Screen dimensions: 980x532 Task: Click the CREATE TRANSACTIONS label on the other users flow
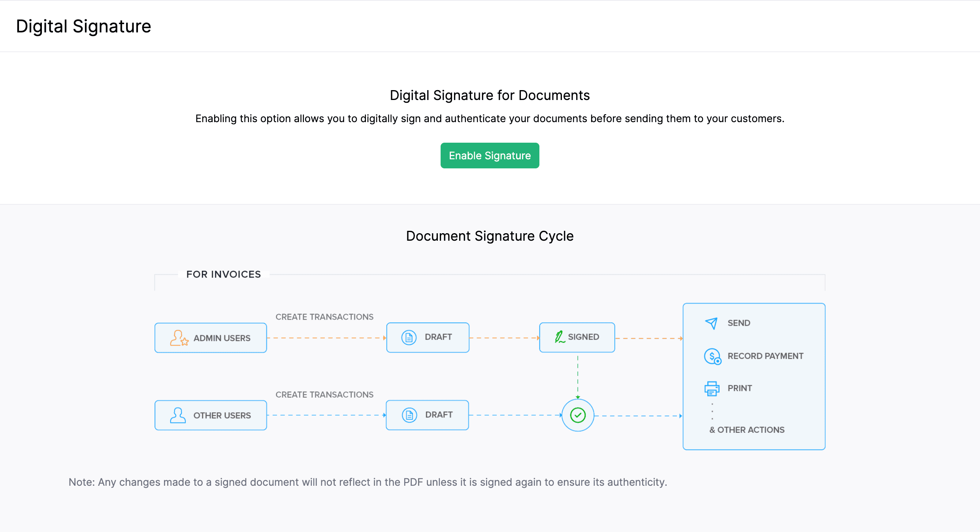(x=324, y=394)
